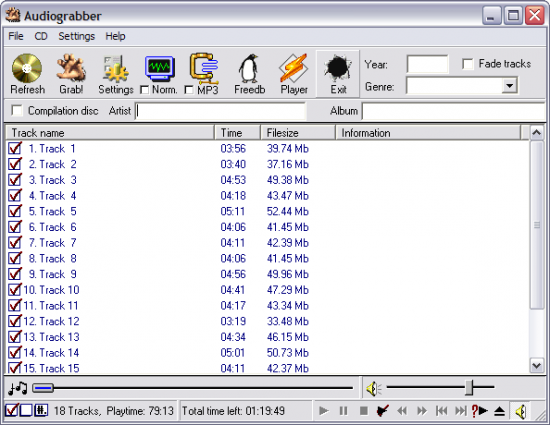Enable the MP3 checkbox

[x=189, y=90]
